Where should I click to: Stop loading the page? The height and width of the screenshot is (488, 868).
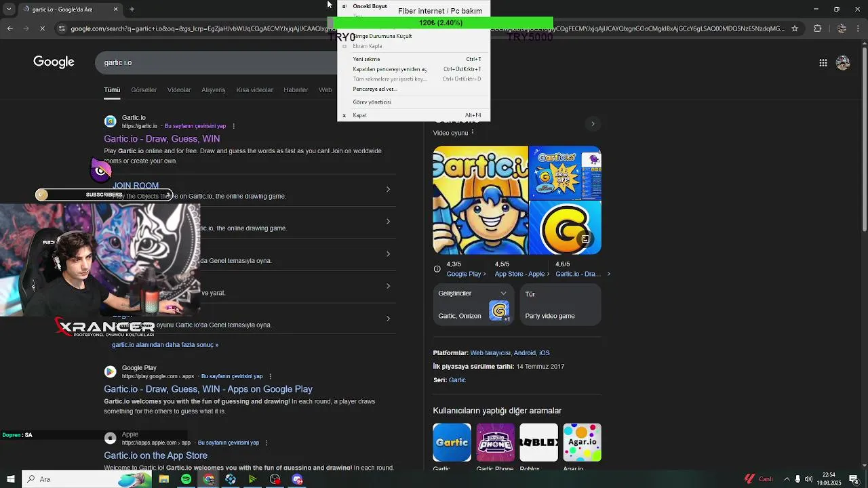(42, 28)
